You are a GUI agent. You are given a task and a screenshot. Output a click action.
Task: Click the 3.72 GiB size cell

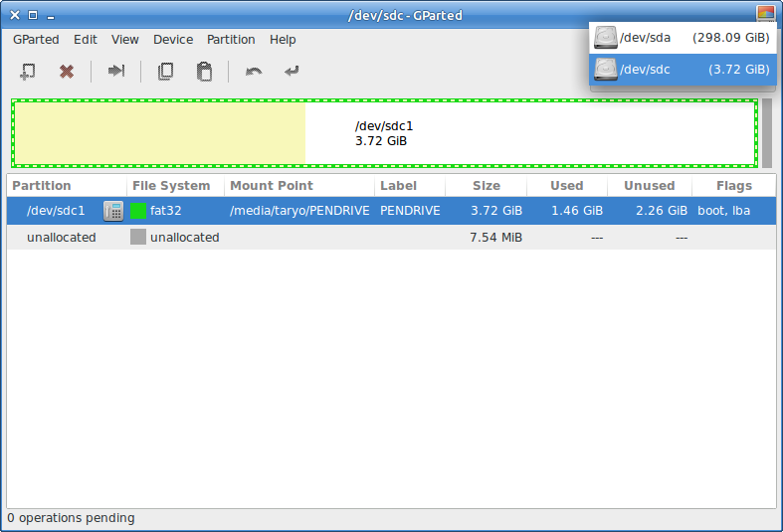tap(496, 211)
